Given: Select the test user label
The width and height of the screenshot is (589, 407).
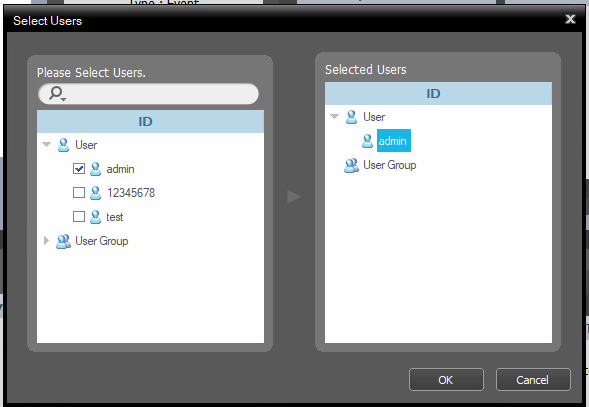Looking at the screenshot, I should point(115,217).
